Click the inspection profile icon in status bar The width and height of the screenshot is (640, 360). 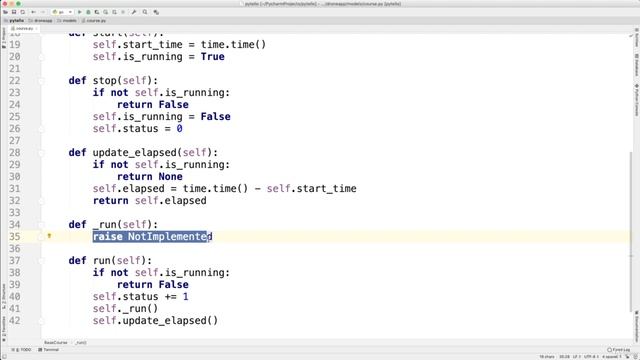tap(636, 357)
